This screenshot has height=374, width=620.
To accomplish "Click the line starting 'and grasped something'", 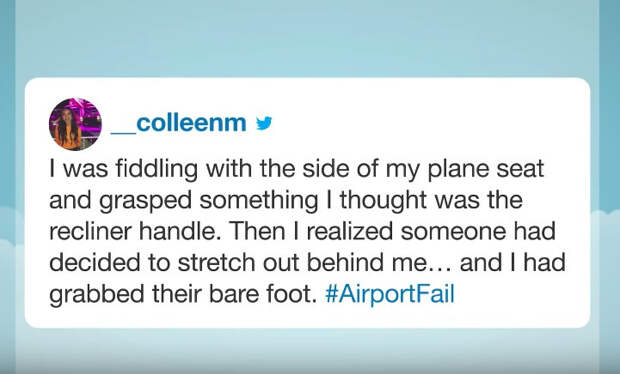I will pyautogui.click(x=286, y=200).
